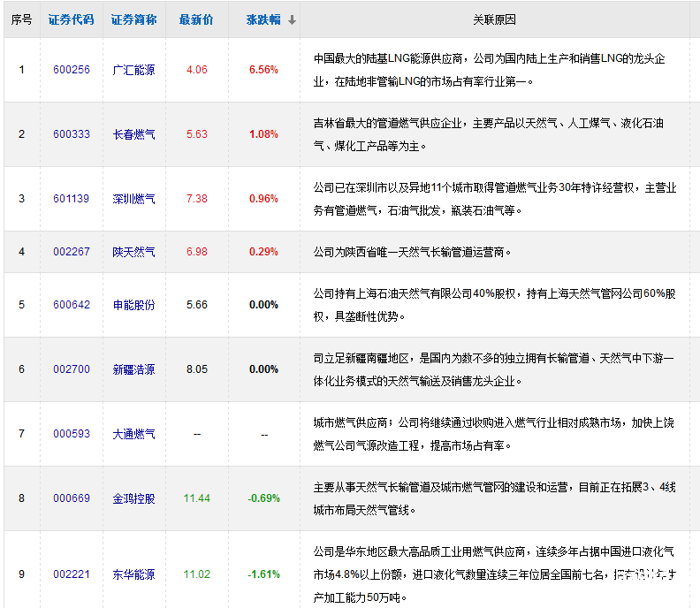Click the 关联原因 column header
Screen dimensions: 700x608
pyautogui.click(x=494, y=19)
